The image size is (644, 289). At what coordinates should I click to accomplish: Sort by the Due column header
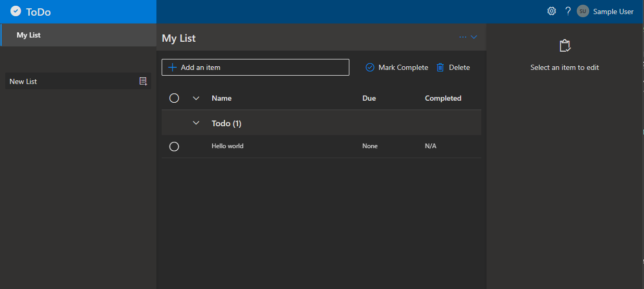point(369,98)
